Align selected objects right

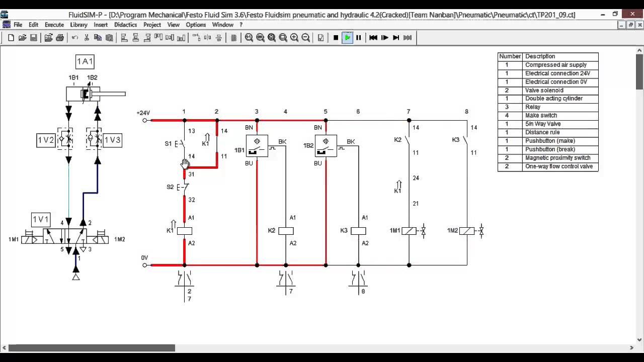pos(147,37)
